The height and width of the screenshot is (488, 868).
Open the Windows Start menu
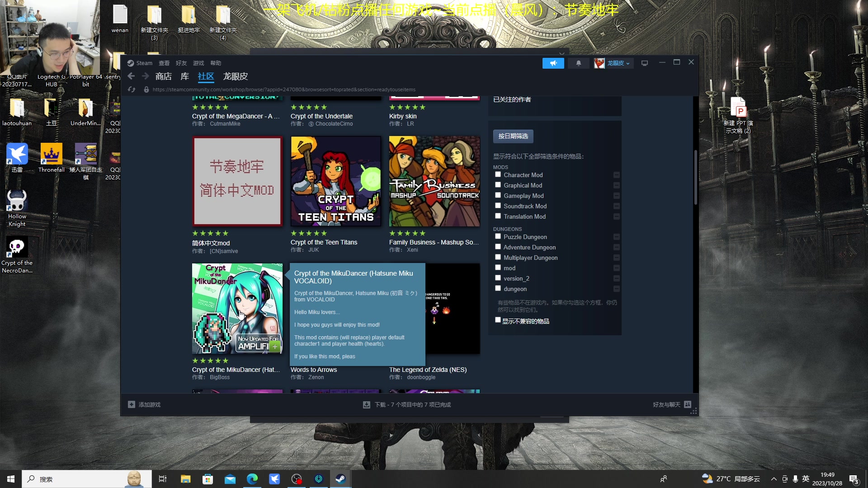click(x=11, y=479)
